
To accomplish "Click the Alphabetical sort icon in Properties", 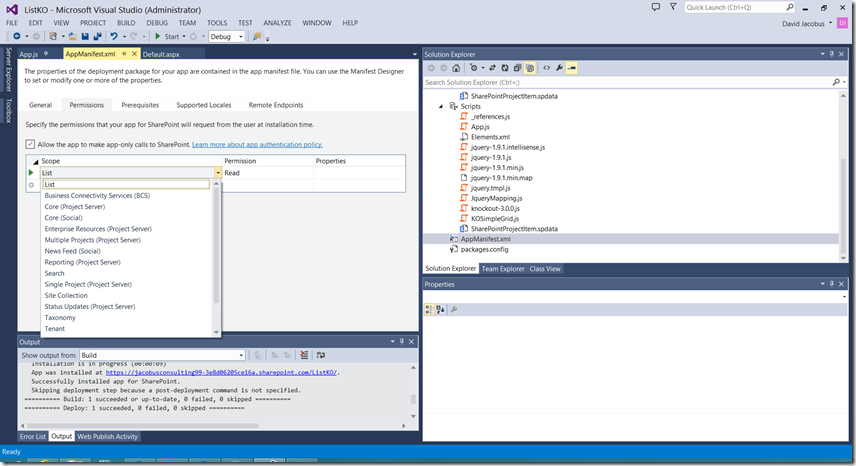I will point(441,309).
